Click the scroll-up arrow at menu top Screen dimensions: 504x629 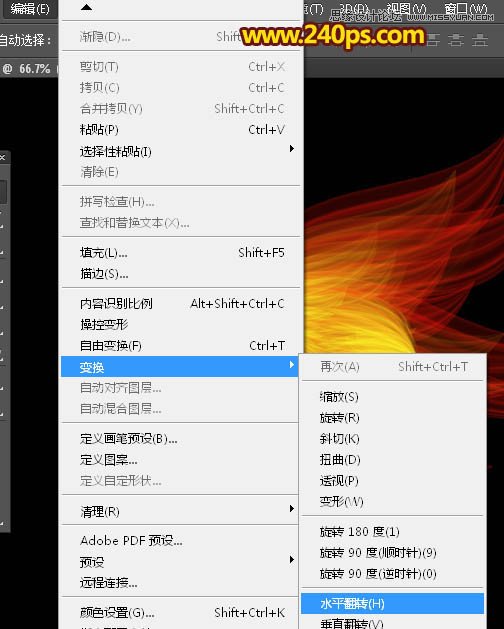(86, 7)
